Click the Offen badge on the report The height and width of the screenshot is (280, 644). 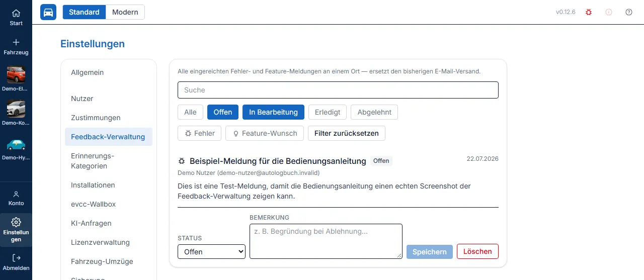(381, 161)
